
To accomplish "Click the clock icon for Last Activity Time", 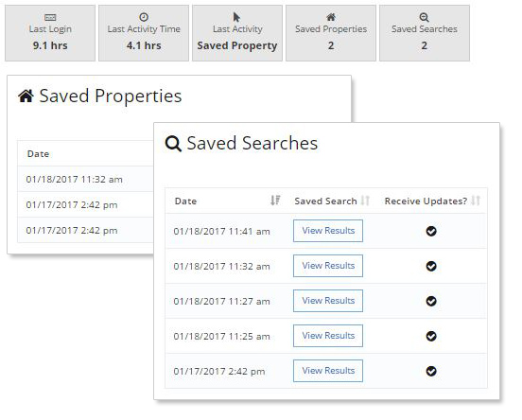I will pos(144,17).
